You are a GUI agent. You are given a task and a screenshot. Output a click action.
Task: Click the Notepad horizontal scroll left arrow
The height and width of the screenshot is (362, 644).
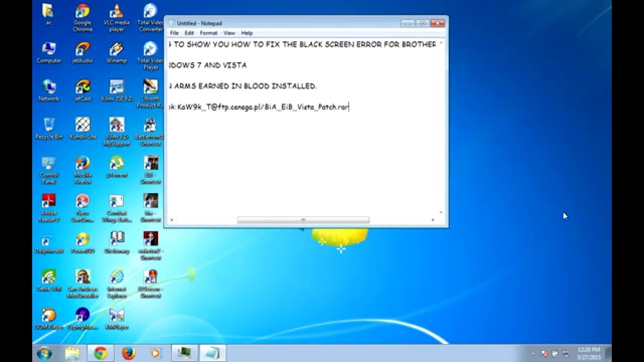point(172,220)
